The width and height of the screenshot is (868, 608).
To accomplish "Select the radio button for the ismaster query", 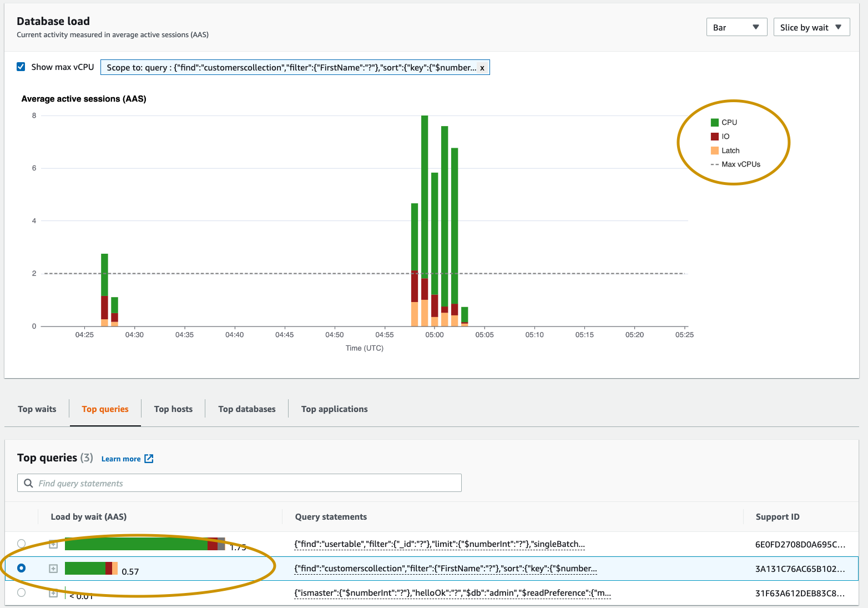I will (x=21, y=592).
